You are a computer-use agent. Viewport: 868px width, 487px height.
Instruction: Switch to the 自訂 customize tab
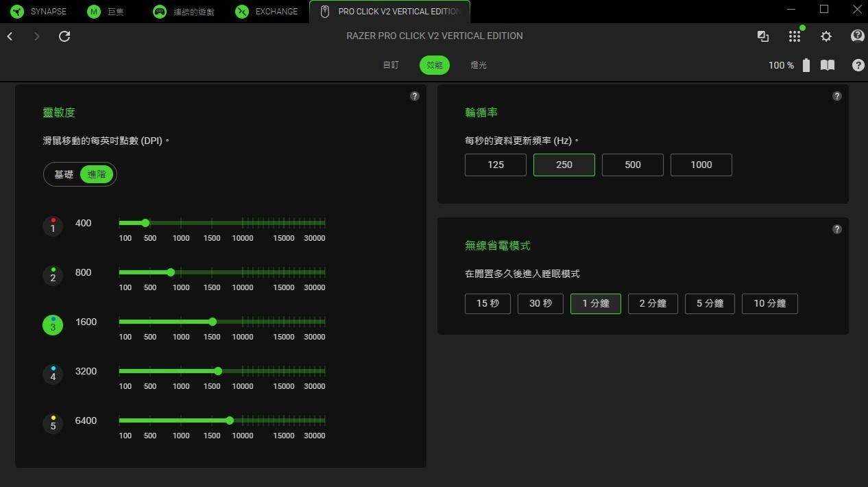coord(391,65)
